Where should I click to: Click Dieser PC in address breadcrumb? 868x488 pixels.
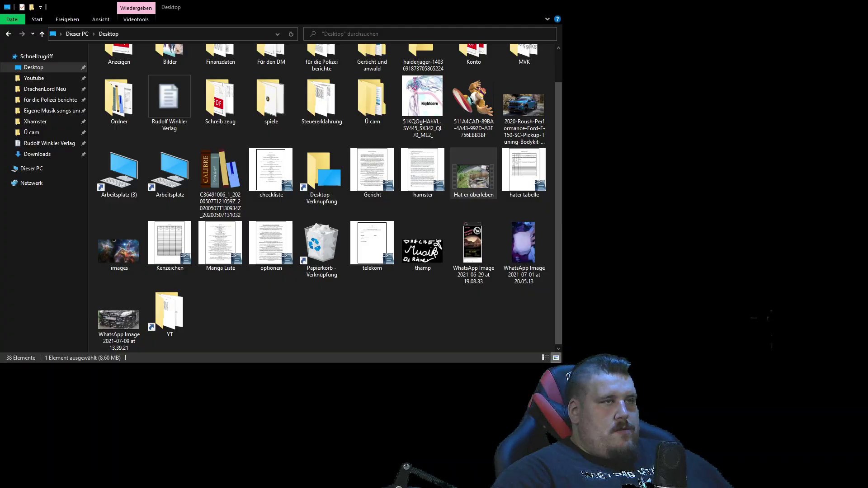(77, 34)
